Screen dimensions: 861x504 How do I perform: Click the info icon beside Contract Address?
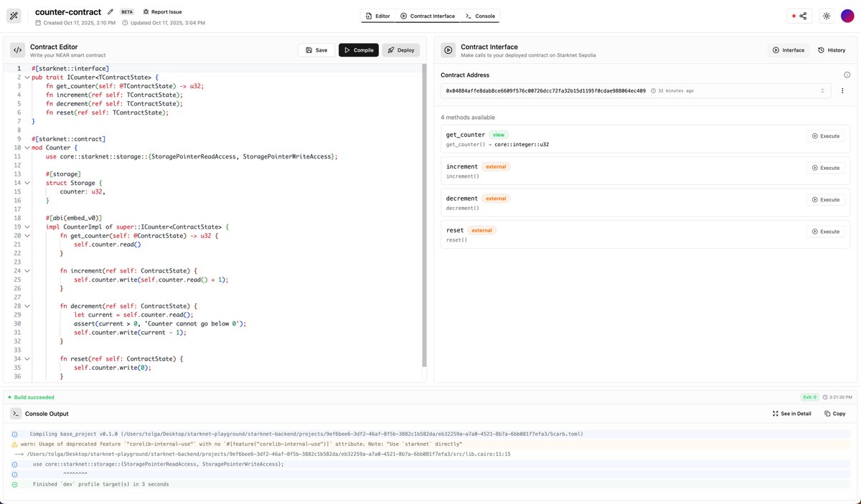[847, 75]
